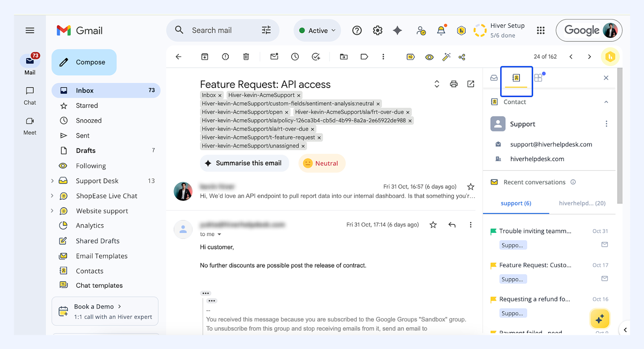Click the Compose button
Screen dimensions: 644x349
tap(84, 62)
